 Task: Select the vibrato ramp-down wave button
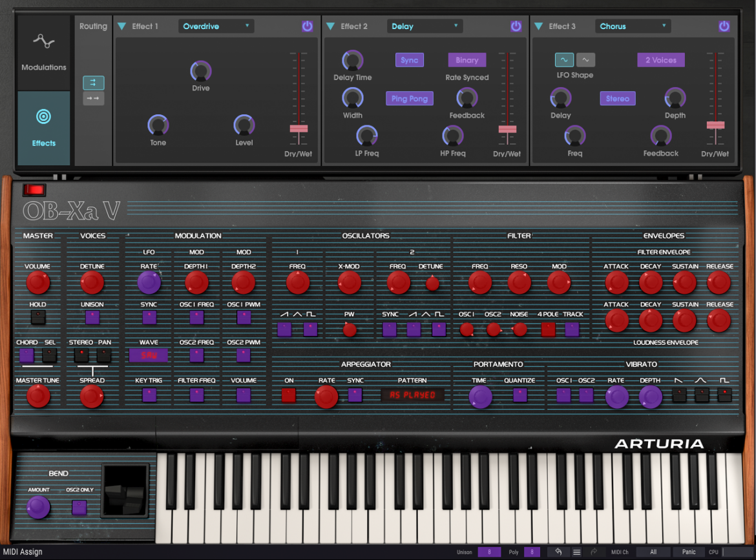[679, 395]
